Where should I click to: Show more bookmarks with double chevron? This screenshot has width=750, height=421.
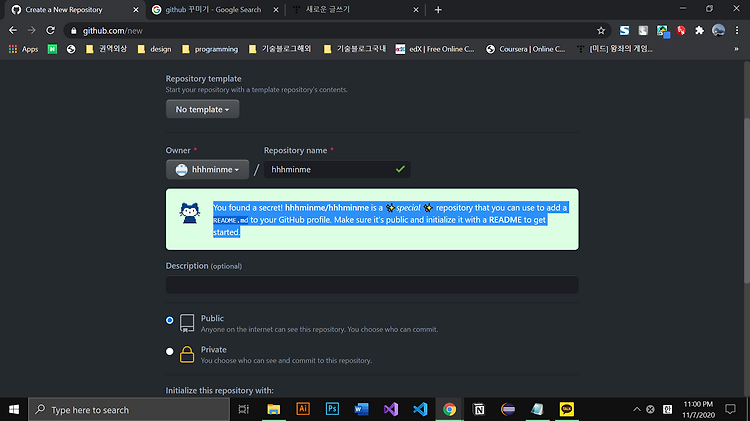click(x=736, y=49)
